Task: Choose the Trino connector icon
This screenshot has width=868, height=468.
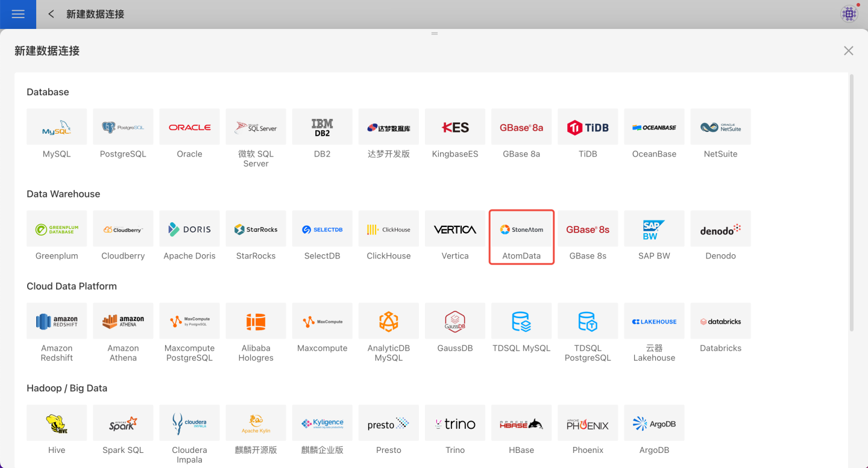Action: pos(455,423)
